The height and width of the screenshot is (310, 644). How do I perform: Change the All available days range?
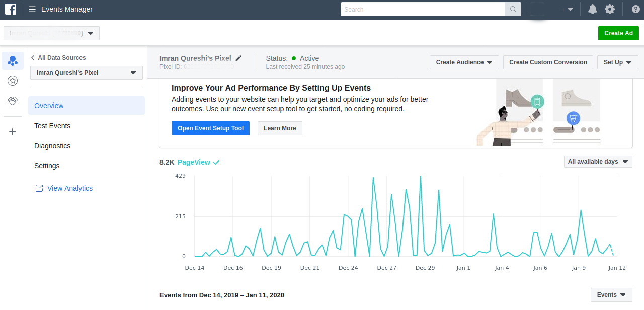click(x=598, y=162)
